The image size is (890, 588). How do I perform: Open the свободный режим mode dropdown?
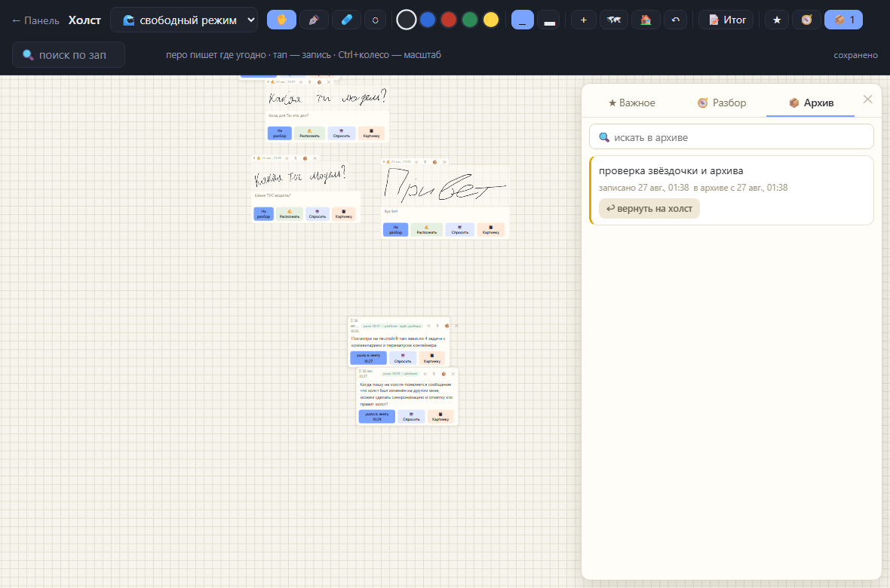184,20
